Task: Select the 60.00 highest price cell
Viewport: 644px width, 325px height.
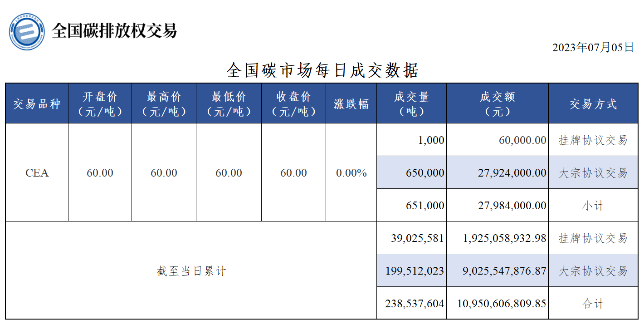Action: tap(164, 173)
